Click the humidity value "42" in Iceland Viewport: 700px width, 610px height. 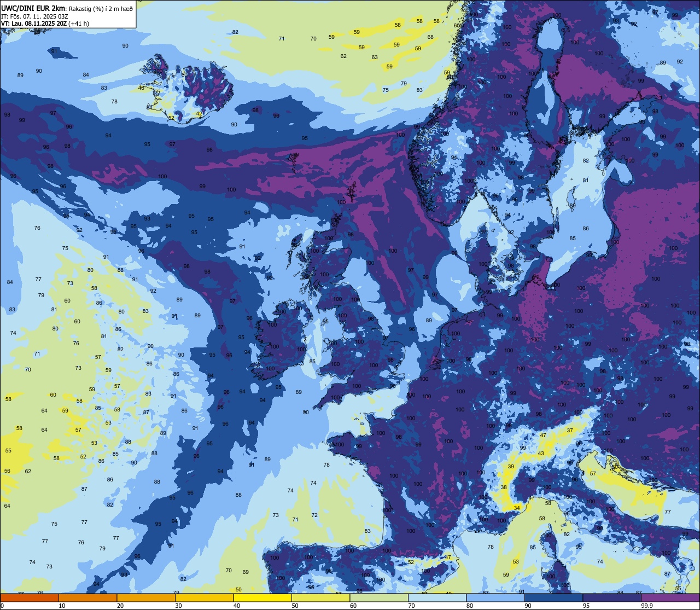tap(199, 114)
